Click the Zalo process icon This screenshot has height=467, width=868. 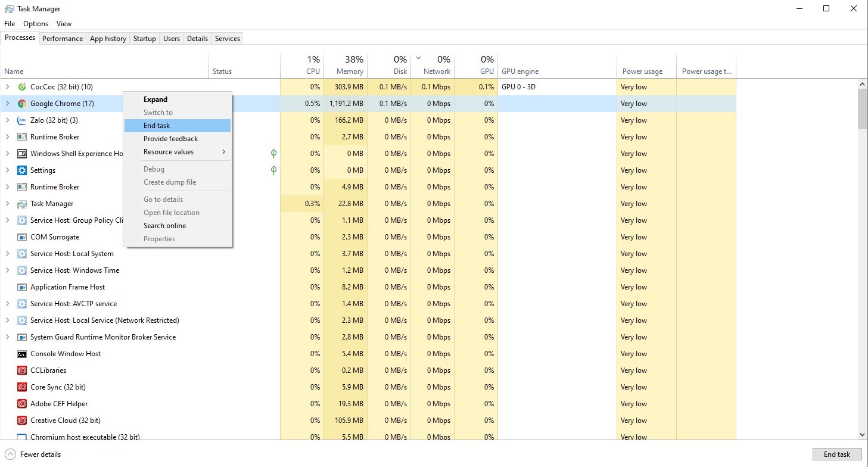pyautogui.click(x=22, y=120)
